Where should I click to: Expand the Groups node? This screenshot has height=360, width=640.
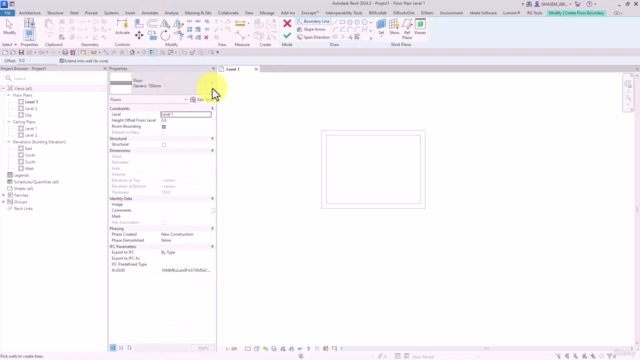4,202
